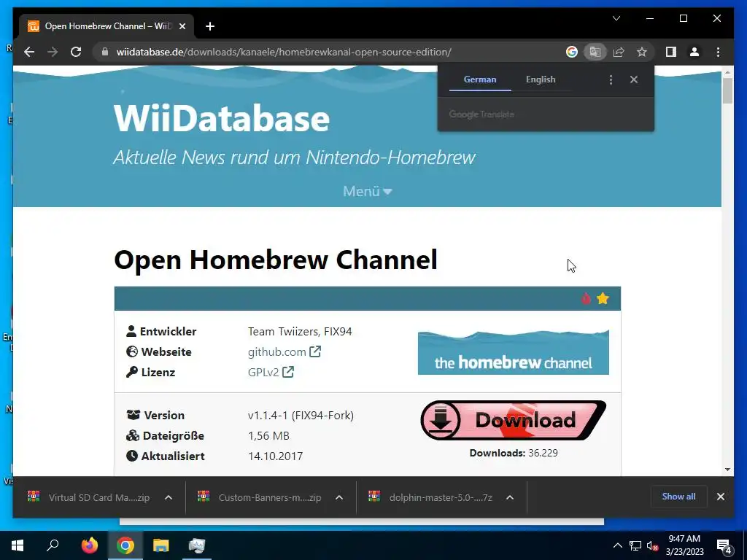
Task: Select the German tab in the Translate popup
Action: click(480, 79)
